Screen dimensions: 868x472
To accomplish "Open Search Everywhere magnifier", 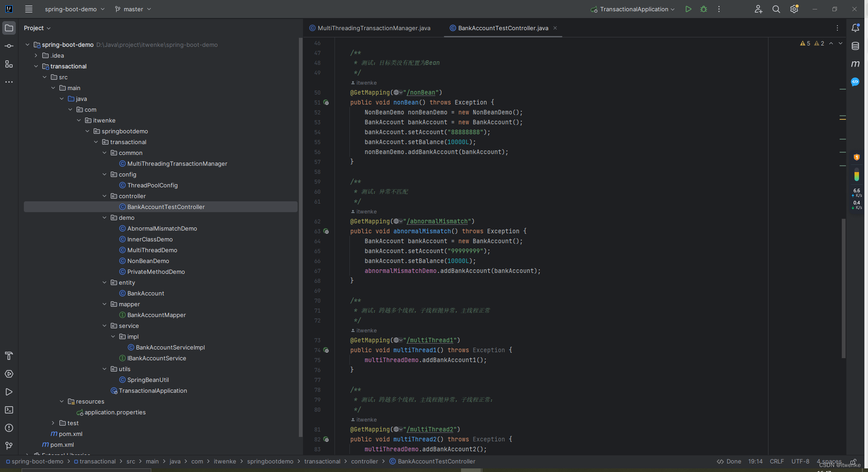I will [776, 9].
